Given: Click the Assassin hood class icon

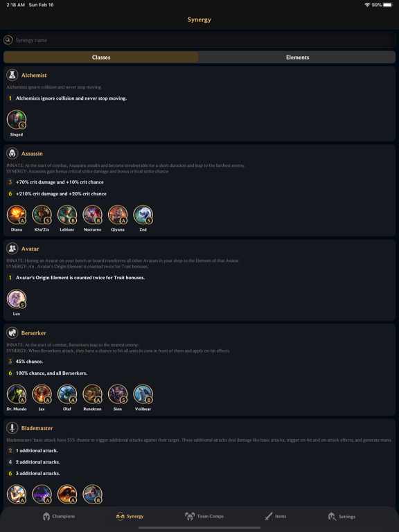Looking at the screenshot, I should tap(12, 153).
